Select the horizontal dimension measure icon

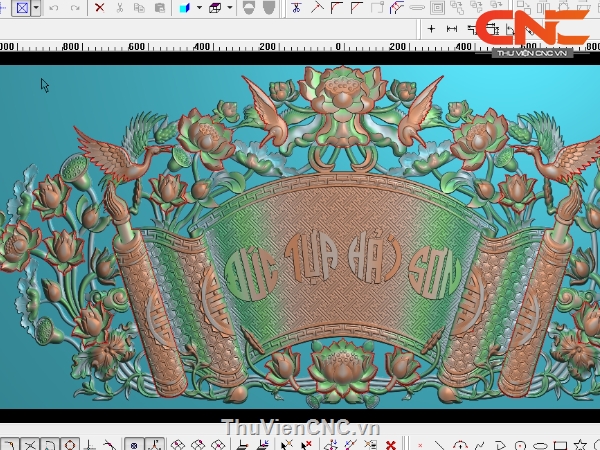[x=452, y=29]
